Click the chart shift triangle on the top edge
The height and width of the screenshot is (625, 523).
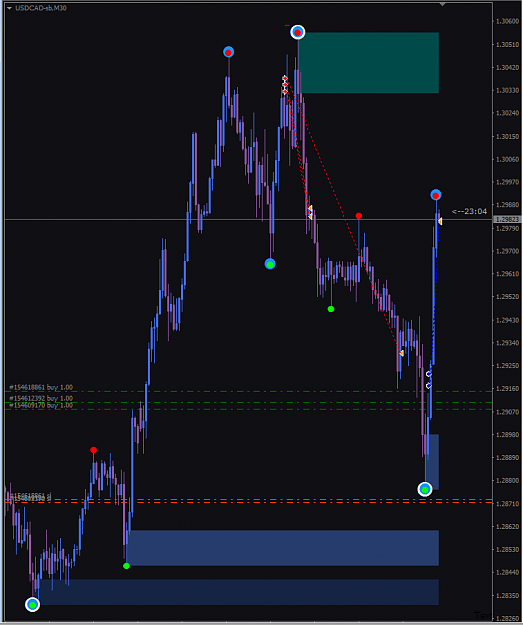tap(442, 4)
